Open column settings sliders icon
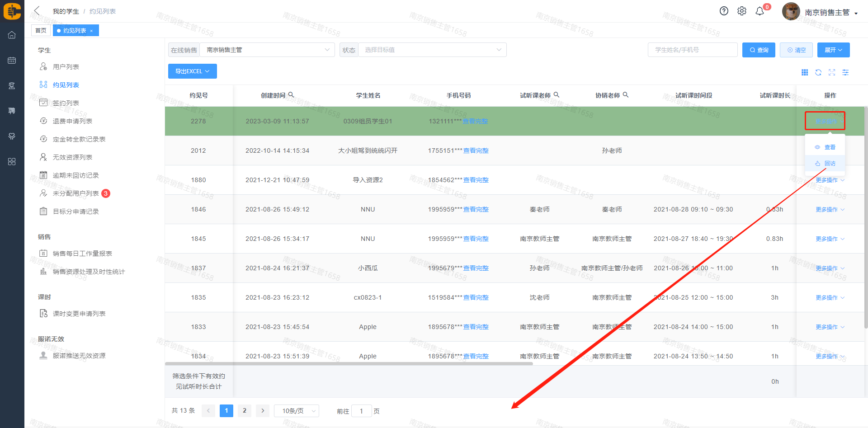This screenshot has height=428, width=868. click(x=845, y=73)
